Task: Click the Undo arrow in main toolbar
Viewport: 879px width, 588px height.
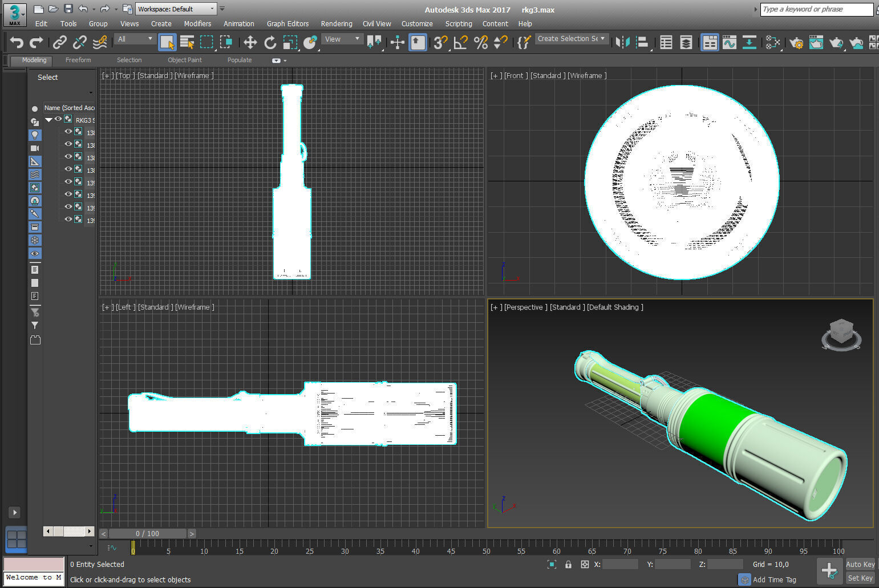Action: click(x=17, y=42)
